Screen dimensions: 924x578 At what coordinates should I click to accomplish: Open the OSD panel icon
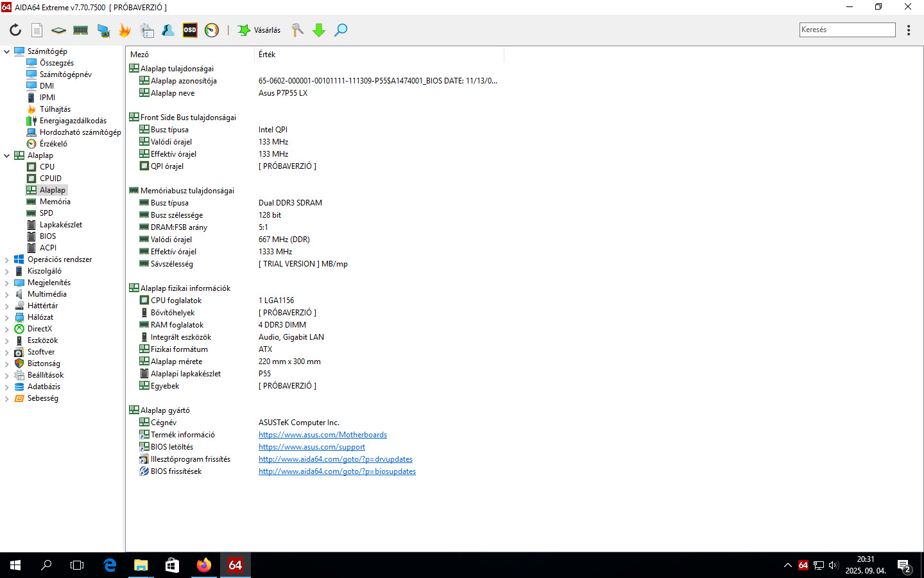(x=190, y=30)
